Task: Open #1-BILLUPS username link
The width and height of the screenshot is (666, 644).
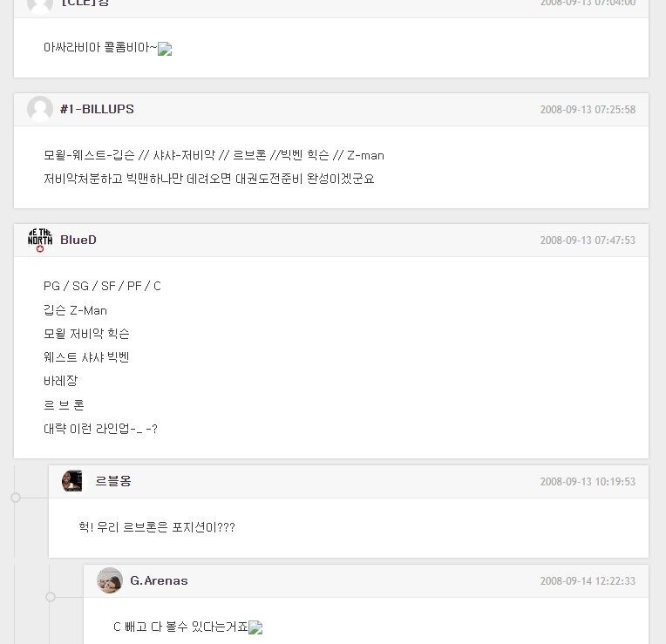Action: (97, 109)
